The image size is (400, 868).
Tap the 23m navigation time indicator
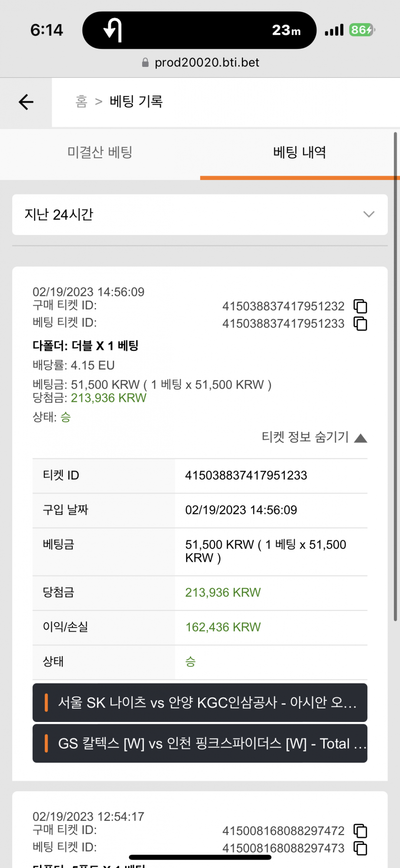(x=286, y=30)
